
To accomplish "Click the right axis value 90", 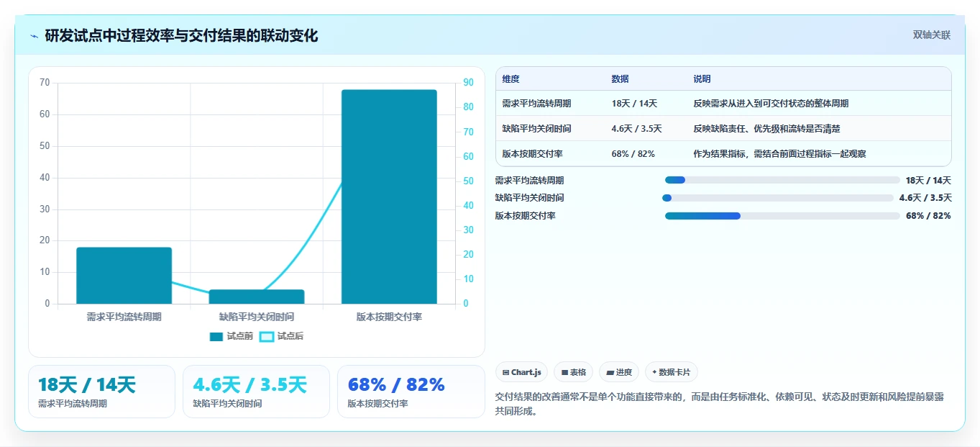I will coord(468,83).
